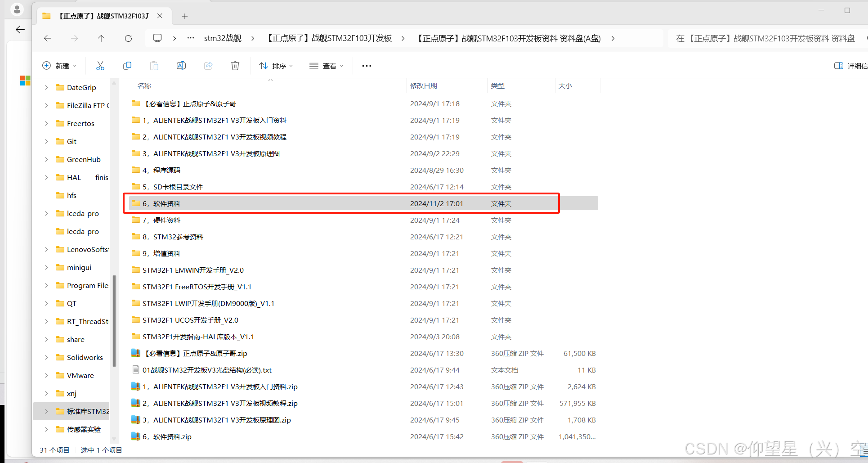The width and height of the screenshot is (868, 463).
Task: Open the See more three-dots menu
Action: click(x=367, y=66)
